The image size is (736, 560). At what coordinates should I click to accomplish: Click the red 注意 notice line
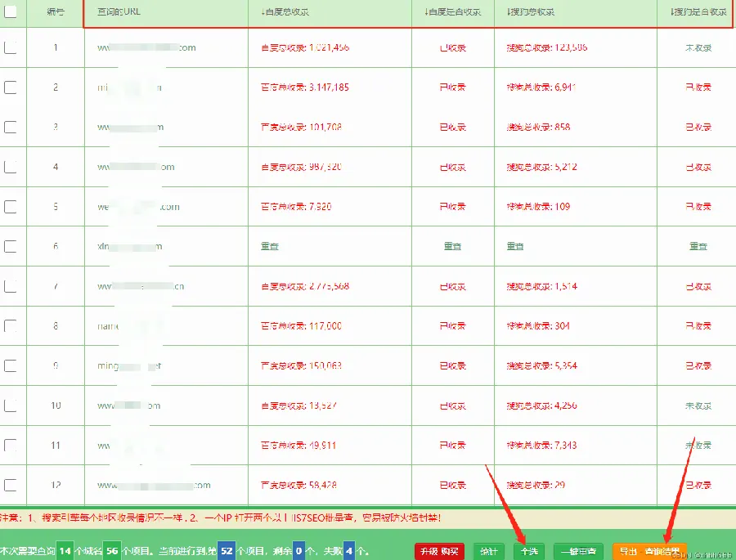[x=221, y=517]
